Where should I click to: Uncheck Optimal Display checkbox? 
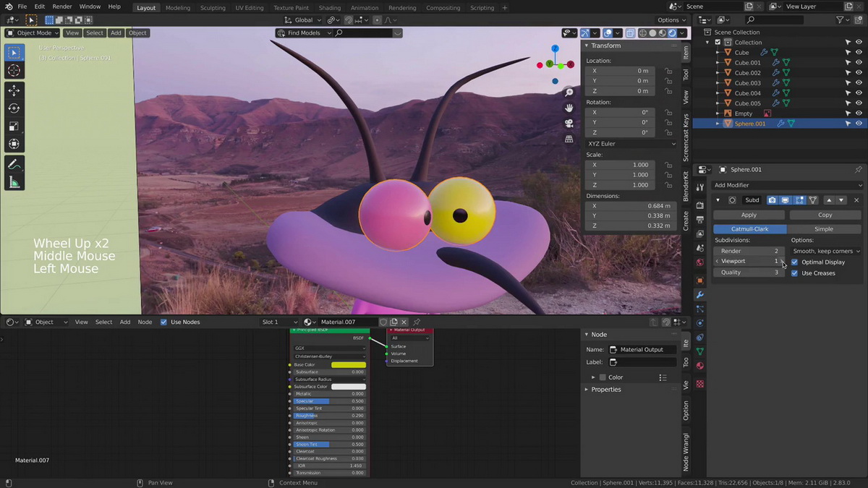(x=795, y=262)
